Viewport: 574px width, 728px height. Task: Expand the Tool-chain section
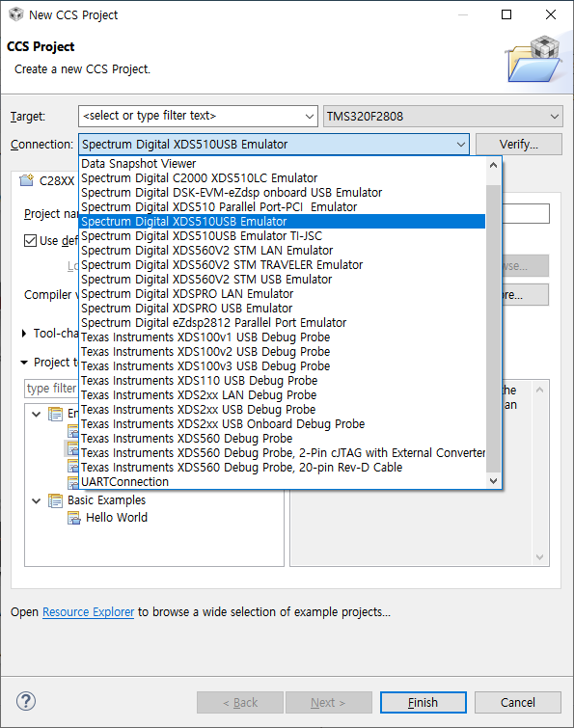pos(24,334)
